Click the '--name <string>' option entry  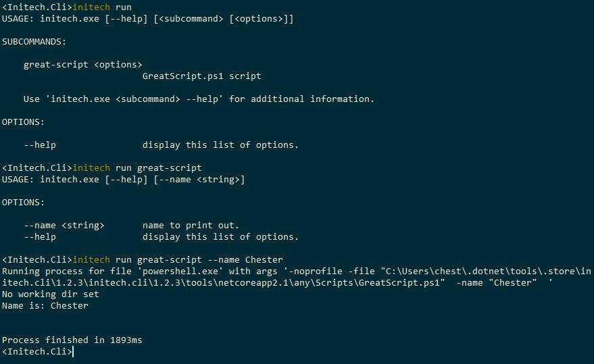click(x=64, y=225)
